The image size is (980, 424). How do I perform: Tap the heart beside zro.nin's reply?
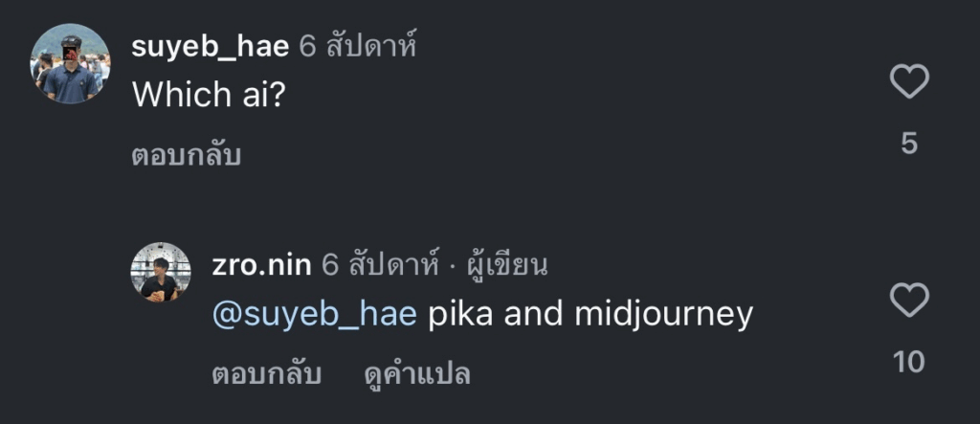[909, 301]
